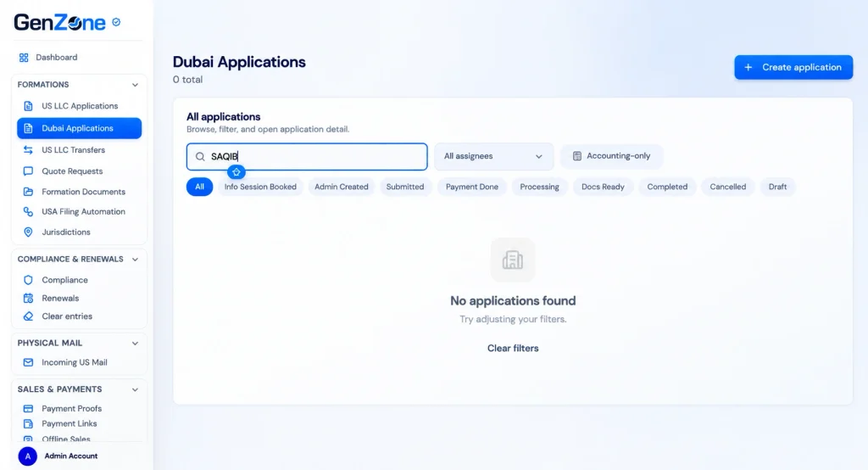Click the search field containing SAQIB
The height and width of the screenshot is (470, 868).
coord(307,157)
